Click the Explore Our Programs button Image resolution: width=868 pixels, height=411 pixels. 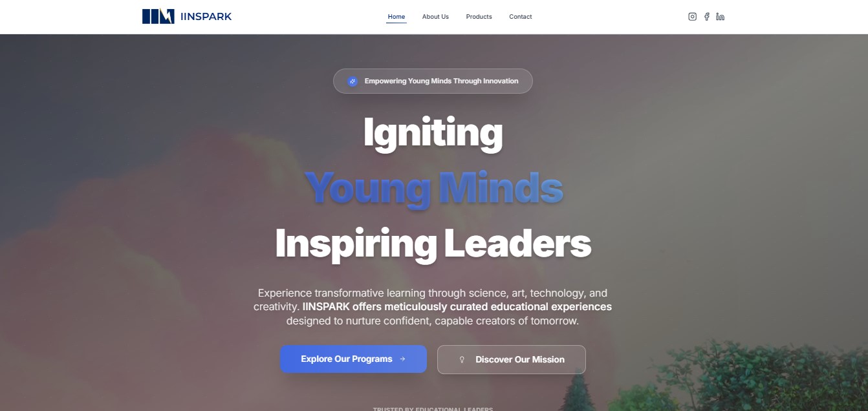(x=353, y=359)
